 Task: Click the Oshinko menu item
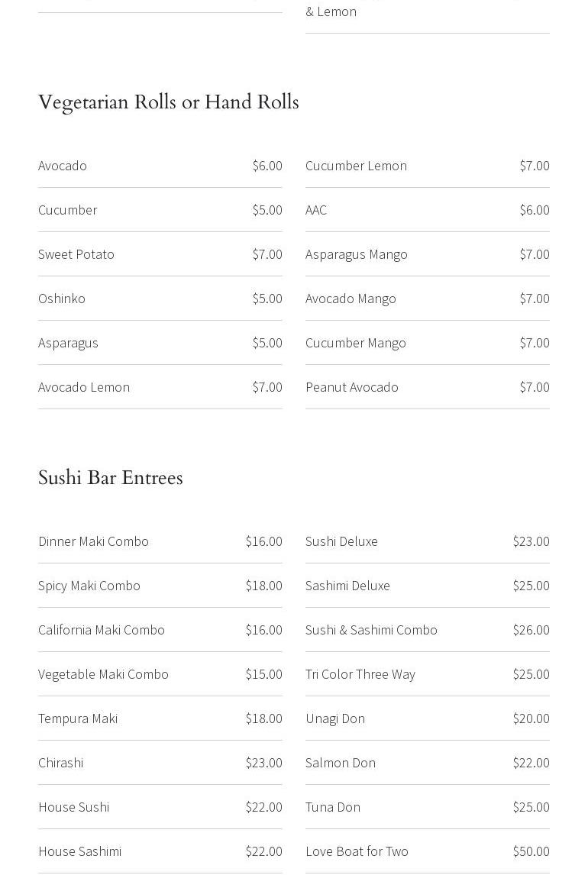(62, 299)
